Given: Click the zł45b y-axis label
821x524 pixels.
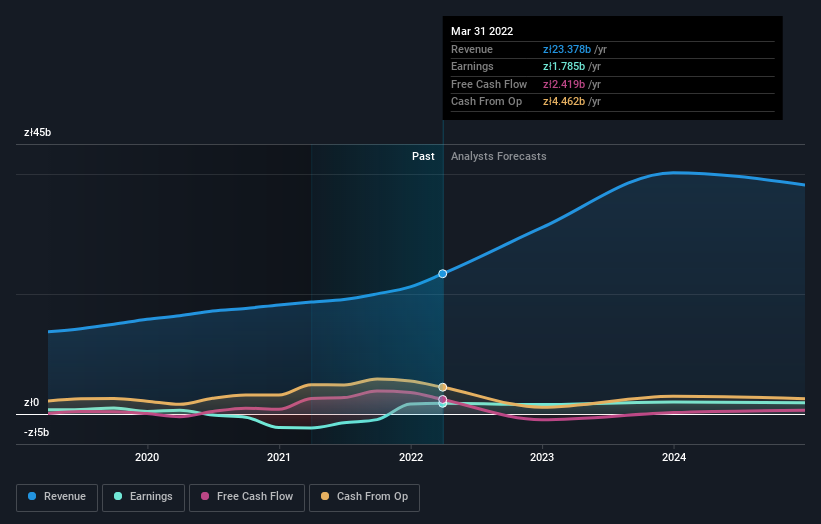Looking at the screenshot, I should click(37, 132).
